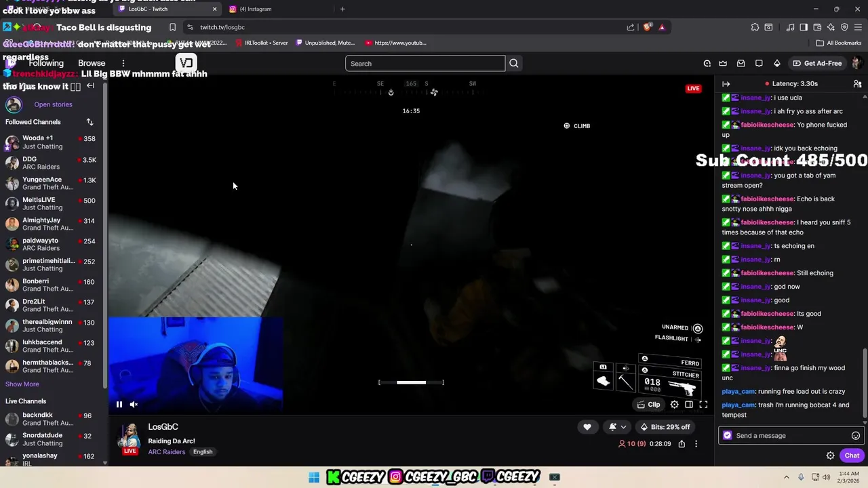
Task: Open AlmightyJay channel from sidebar
Action: (52, 224)
